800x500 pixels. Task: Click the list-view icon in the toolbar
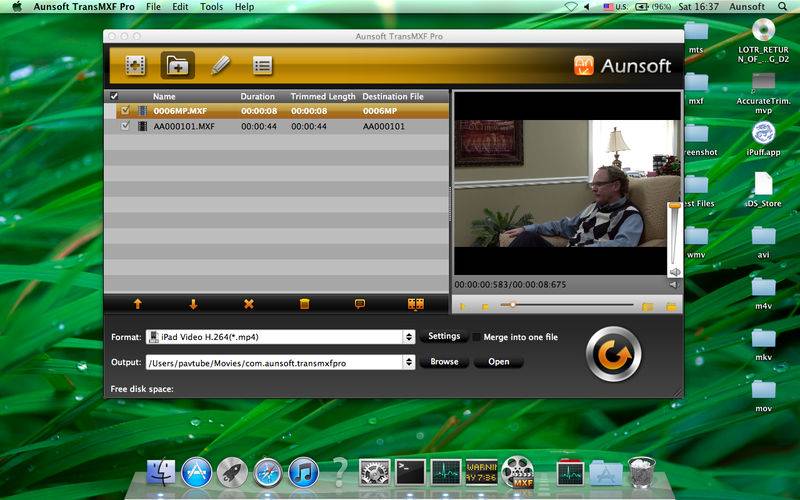262,65
